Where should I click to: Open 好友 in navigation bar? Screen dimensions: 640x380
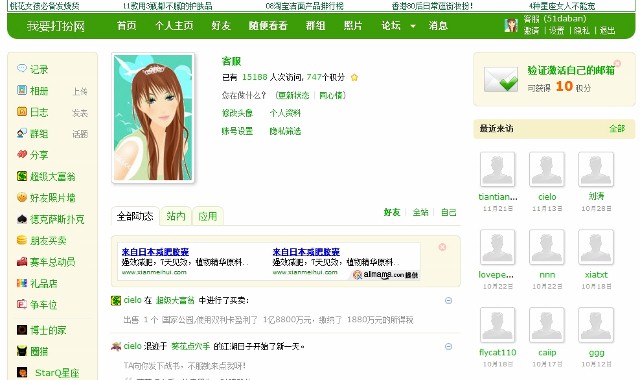(221, 26)
